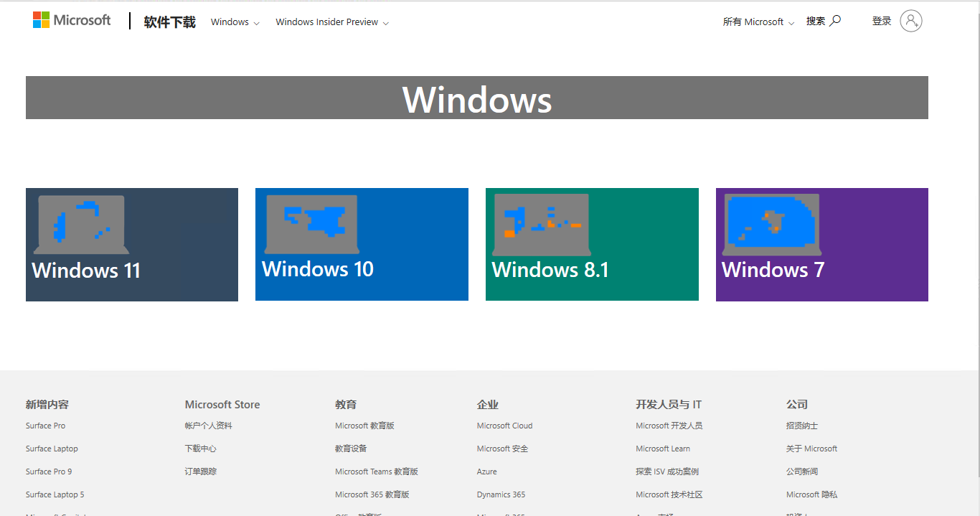
Task: Open 帐户个人资料 link
Action: tap(208, 426)
